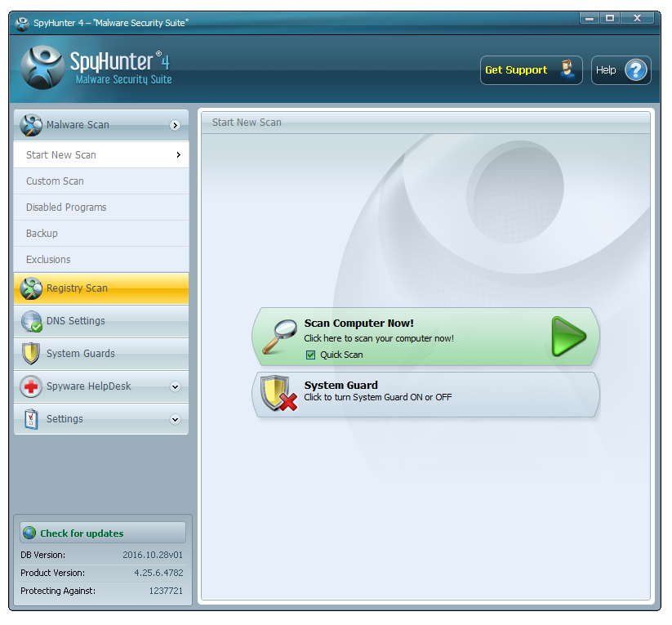The height and width of the screenshot is (625, 672).
Task: Click the green play arrow to scan
Action: (568, 337)
